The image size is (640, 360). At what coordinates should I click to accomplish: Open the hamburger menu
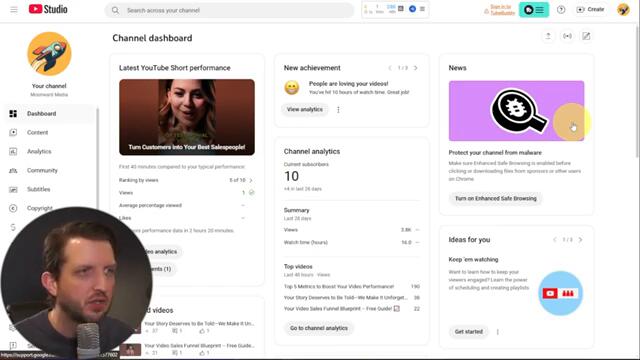point(14,9)
